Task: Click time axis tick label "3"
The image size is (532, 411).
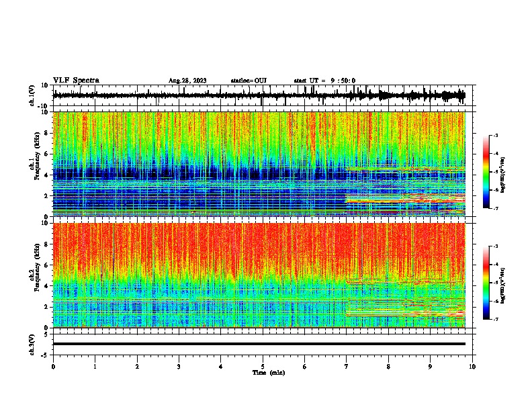Action: [x=179, y=366]
